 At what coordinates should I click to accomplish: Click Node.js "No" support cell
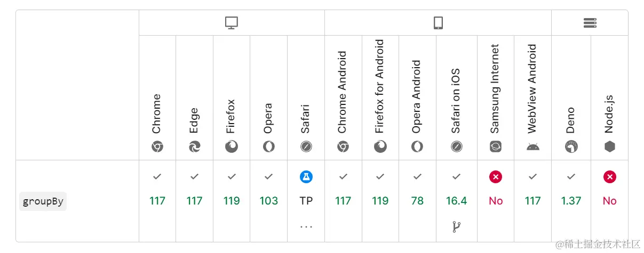click(x=609, y=201)
